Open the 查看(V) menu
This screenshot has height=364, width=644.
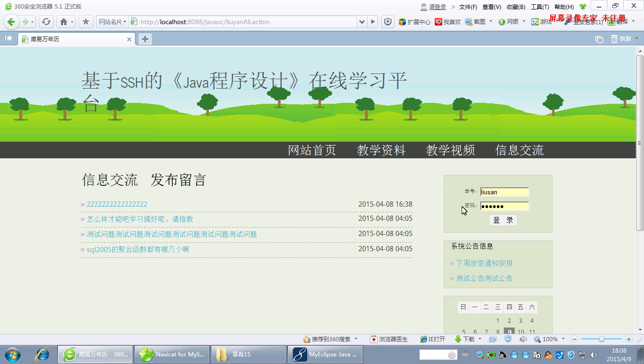point(492,7)
